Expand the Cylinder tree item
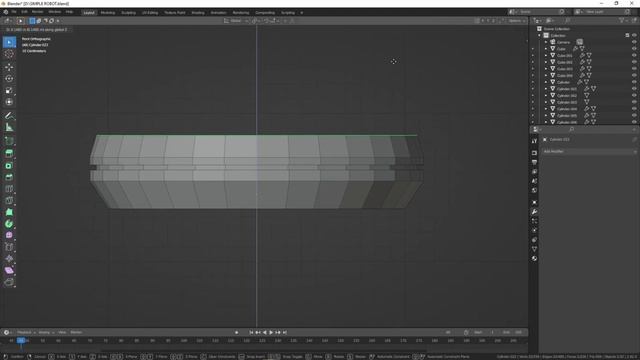Screen dimensions: 640x360 [546, 82]
